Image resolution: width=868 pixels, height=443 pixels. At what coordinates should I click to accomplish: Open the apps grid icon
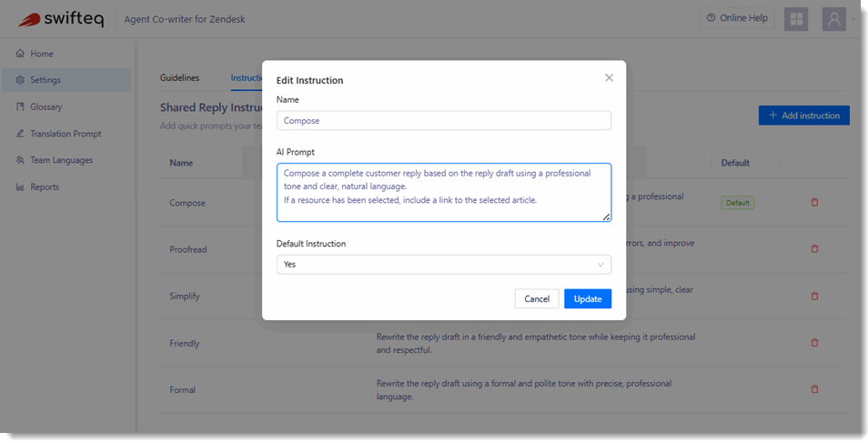pos(796,19)
